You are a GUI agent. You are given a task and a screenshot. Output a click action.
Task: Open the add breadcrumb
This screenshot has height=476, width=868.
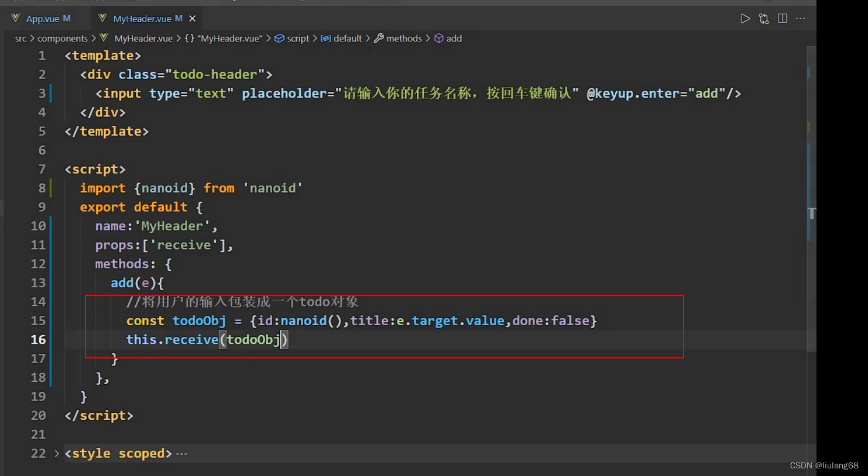(x=448, y=39)
